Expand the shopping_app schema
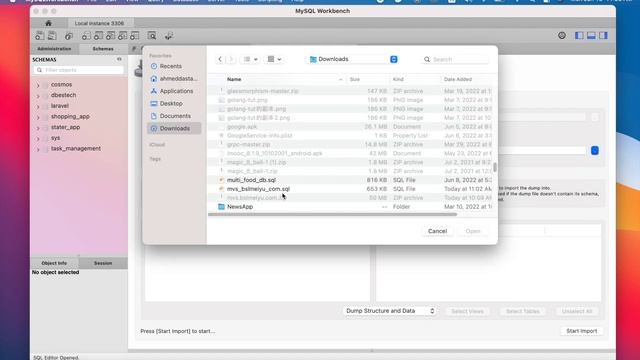This screenshot has height=360, width=640. coord(38,117)
